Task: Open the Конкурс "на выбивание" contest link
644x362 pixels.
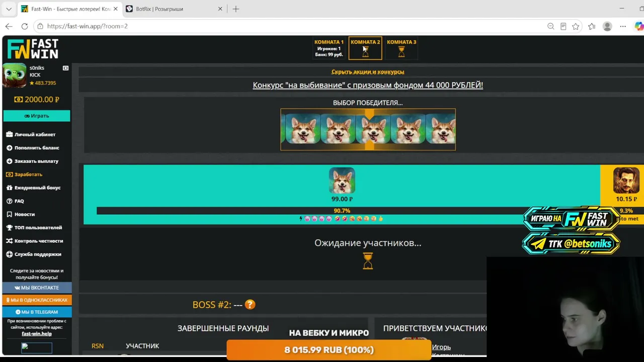Action: [x=368, y=85]
